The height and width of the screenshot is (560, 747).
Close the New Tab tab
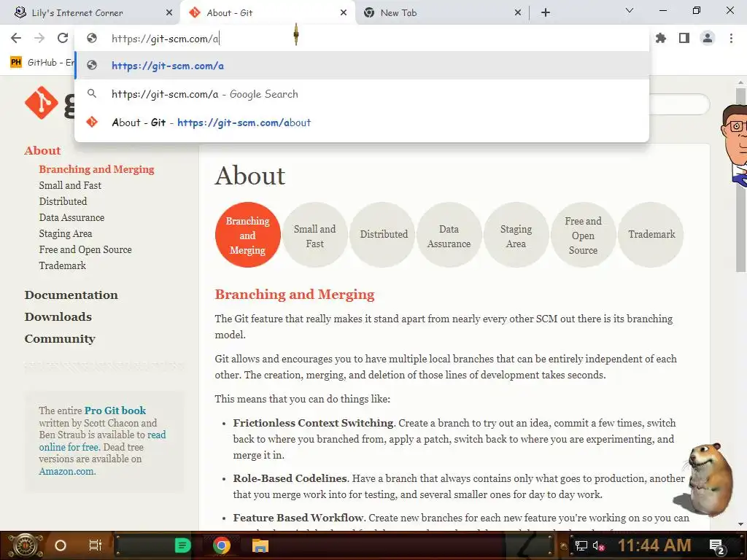(518, 13)
